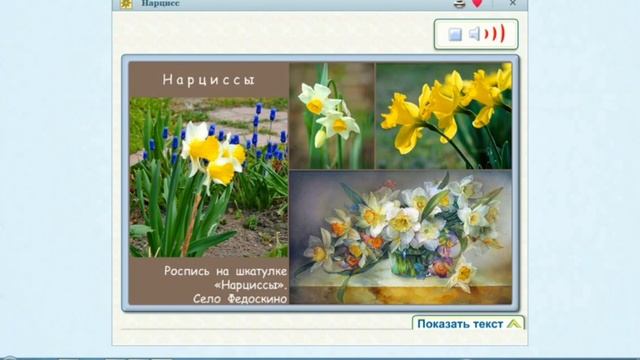640x360 pixels.
Task: Click the Показать текст button
Action: click(468, 323)
